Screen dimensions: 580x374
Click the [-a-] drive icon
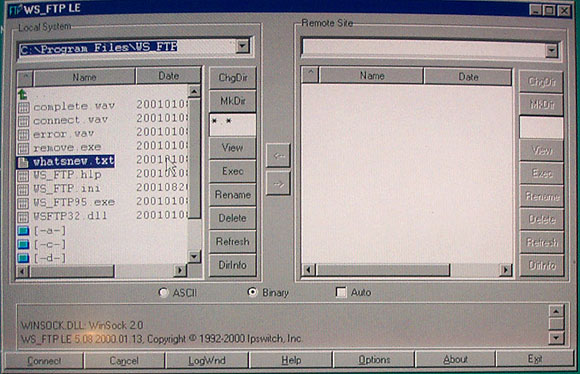pos(23,231)
